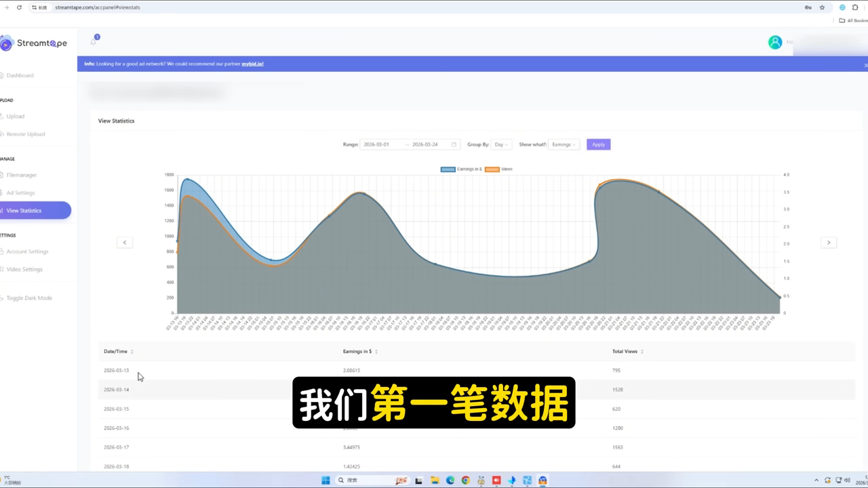Open the password key icon in address bar
Image resolution: width=868 pixels, height=488 pixels.
point(808,7)
